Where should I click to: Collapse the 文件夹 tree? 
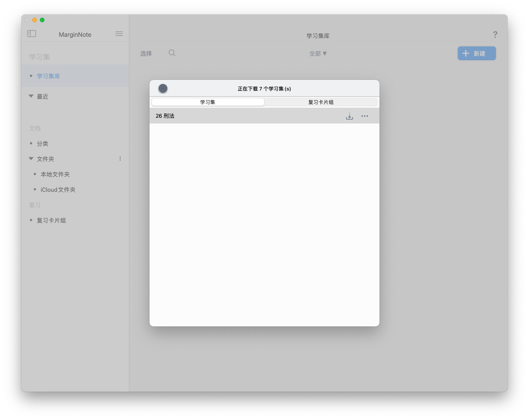point(31,159)
